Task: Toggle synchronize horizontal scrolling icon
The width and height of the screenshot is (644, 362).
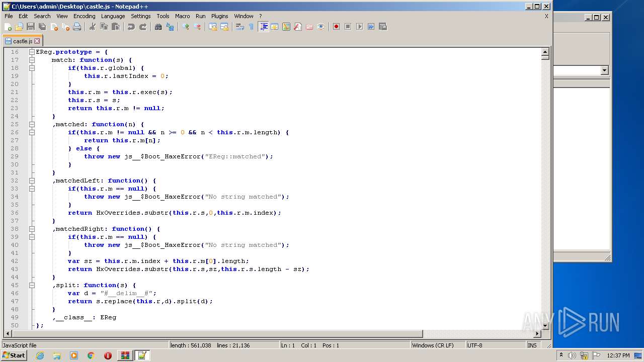Action: click(x=224, y=27)
